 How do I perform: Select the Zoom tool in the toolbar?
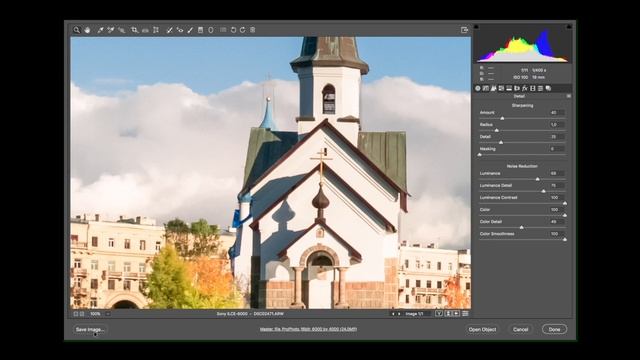point(76,30)
